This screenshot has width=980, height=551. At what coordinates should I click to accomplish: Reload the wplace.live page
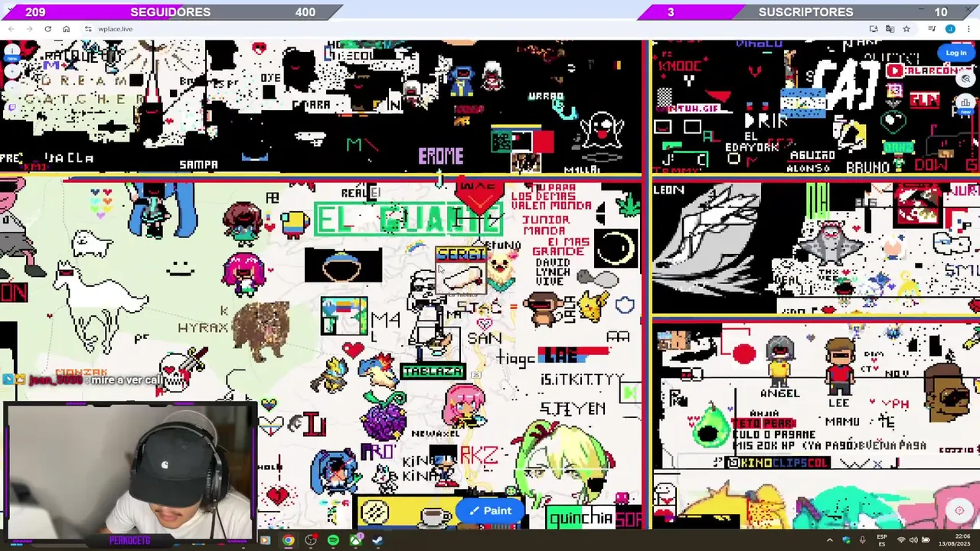[47, 29]
